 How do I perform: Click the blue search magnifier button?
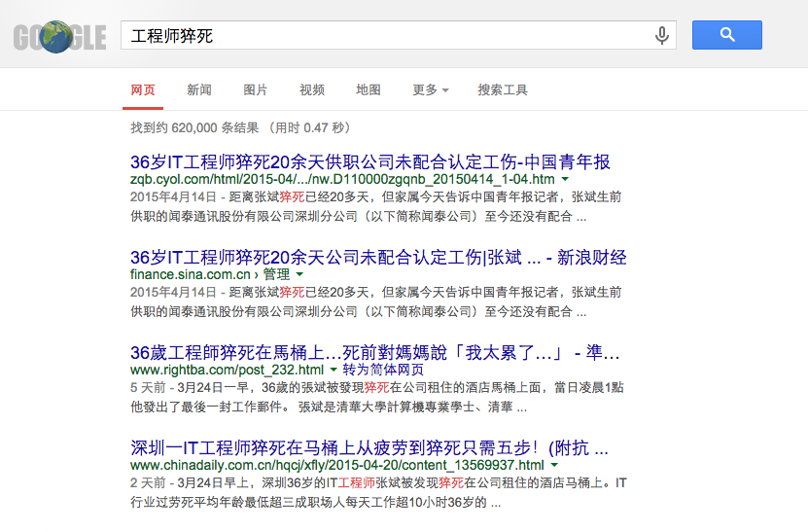click(726, 35)
